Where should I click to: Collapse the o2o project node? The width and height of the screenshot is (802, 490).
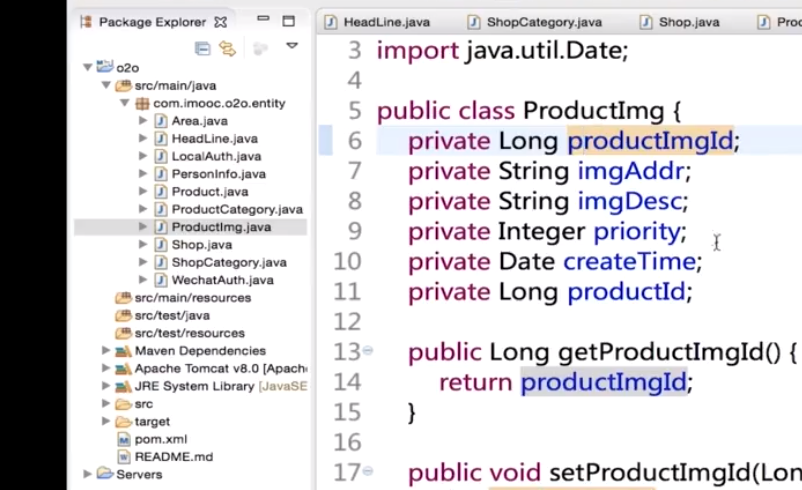tap(89, 68)
